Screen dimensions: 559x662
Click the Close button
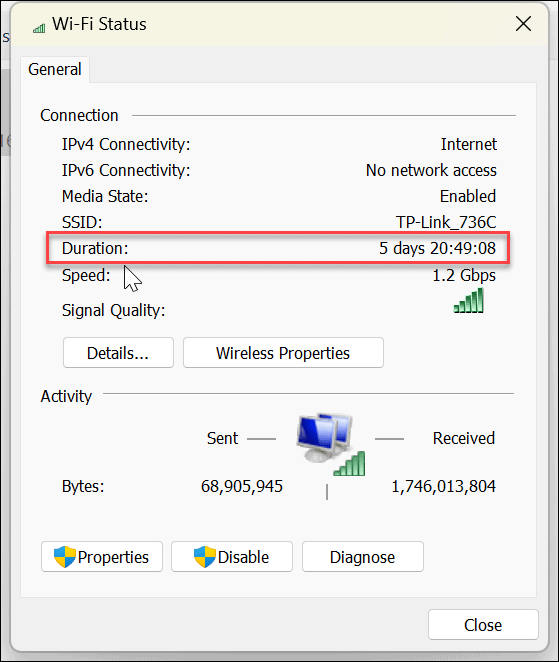(x=483, y=624)
